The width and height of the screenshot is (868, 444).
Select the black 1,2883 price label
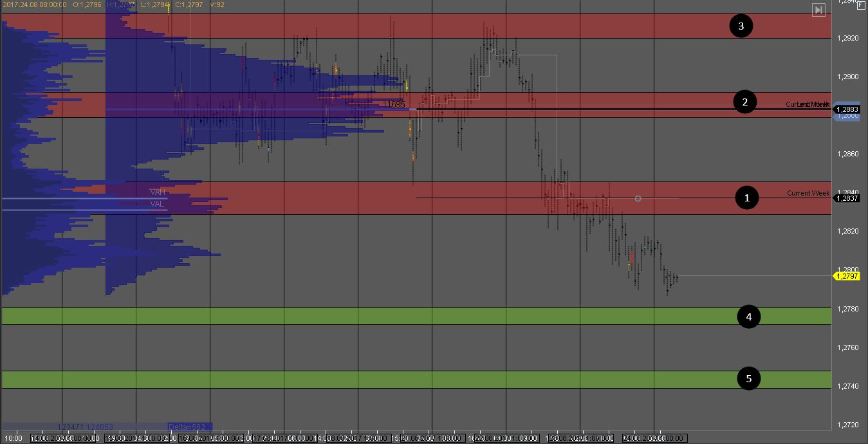(x=847, y=109)
